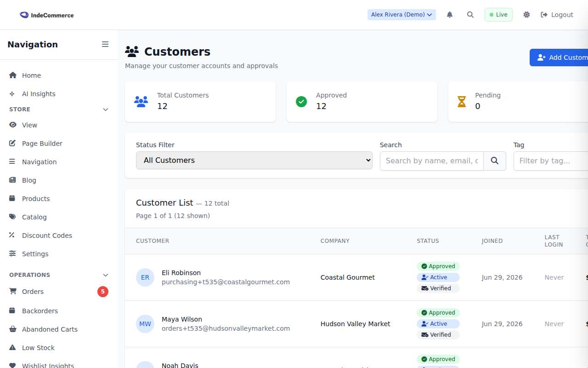This screenshot has width=588, height=368.
Task: Click the Pending hourglass icon
Action: click(462, 102)
